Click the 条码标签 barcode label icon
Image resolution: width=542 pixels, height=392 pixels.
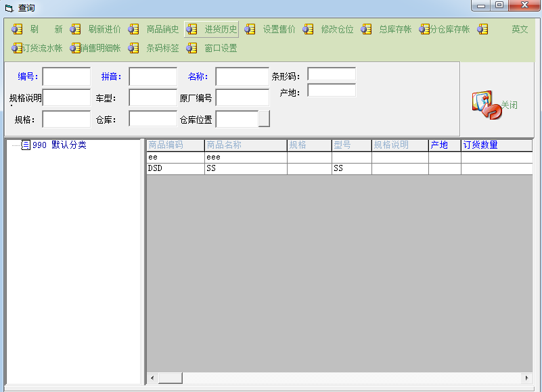click(x=133, y=48)
